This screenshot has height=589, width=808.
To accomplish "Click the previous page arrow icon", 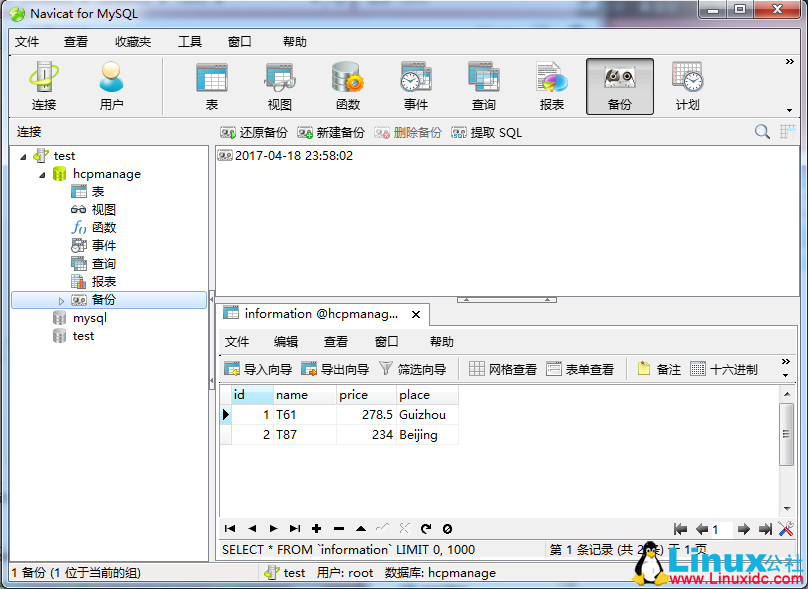I will point(702,529).
